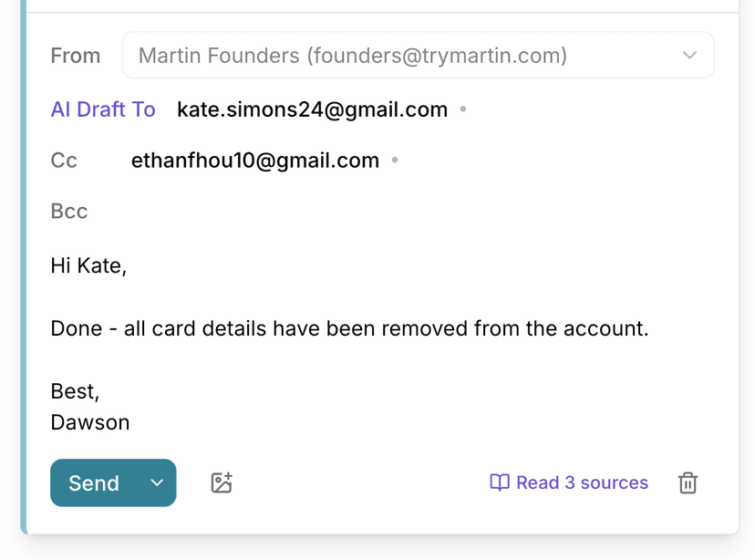This screenshot has height=560, width=755.
Task: Click the insert image icon
Action: coord(222,483)
